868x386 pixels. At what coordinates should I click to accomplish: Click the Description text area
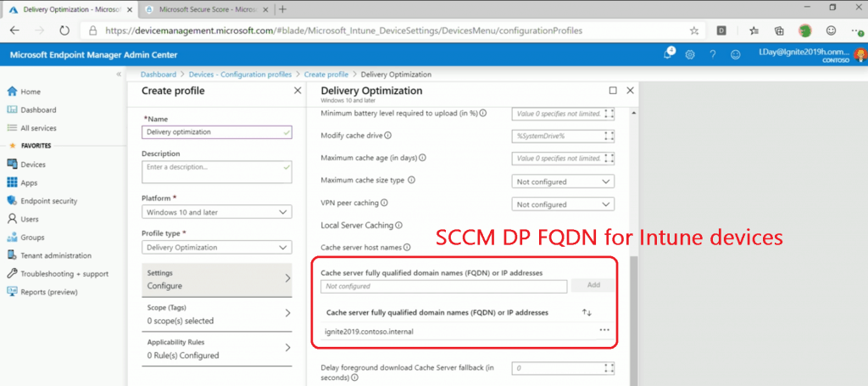[x=216, y=171]
